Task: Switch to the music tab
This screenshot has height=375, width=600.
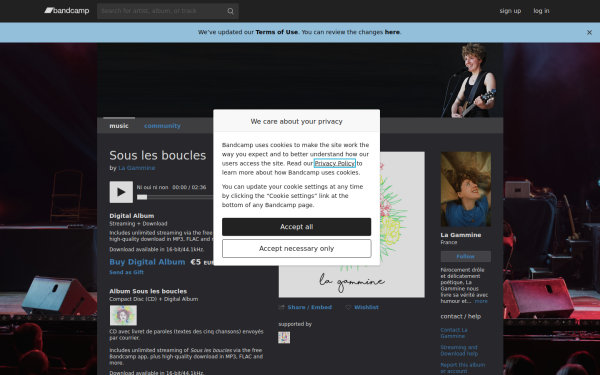Action: click(119, 126)
